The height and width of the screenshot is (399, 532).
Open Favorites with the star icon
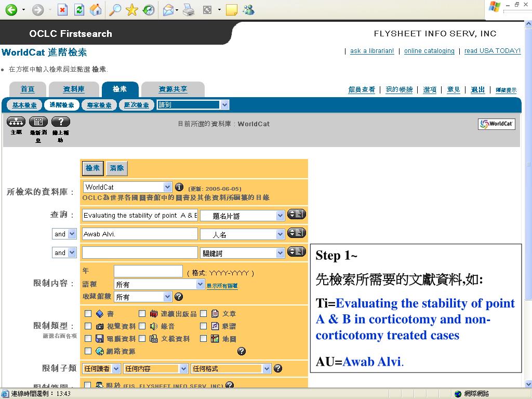click(131, 10)
